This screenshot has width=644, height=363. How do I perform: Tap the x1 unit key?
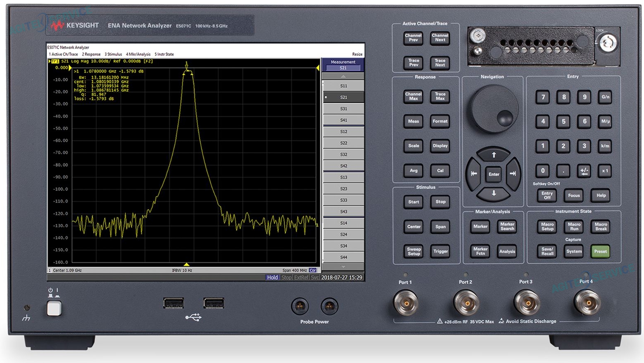(605, 171)
